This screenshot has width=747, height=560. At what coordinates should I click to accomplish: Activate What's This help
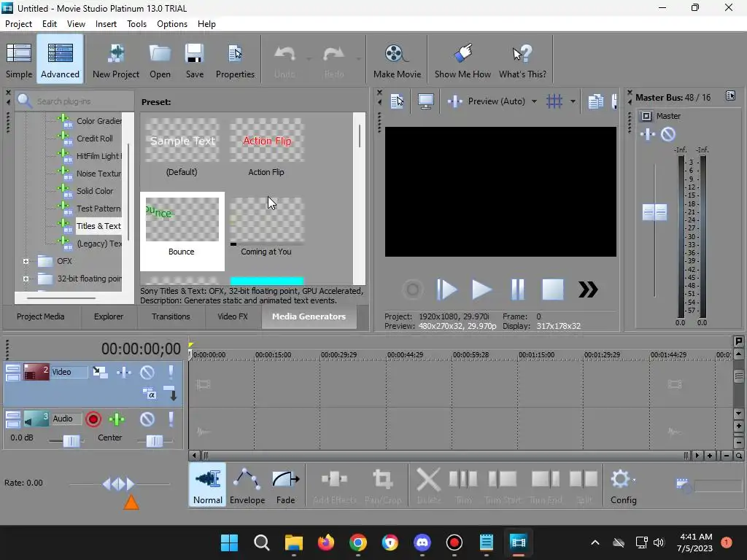pyautogui.click(x=522, y=60)
